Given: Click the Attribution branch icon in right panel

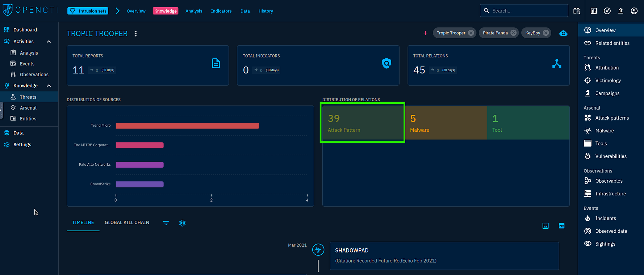Looking at the screenshot, I should point(587,68).
